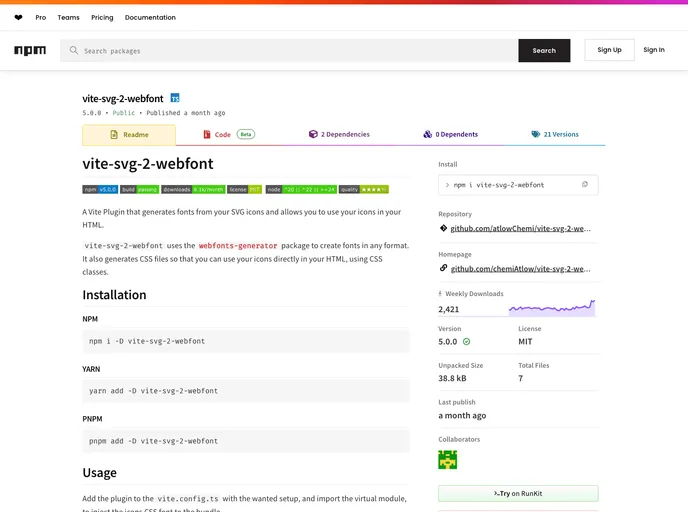Click the git repository diamond icon
Screen dimensions: 688x512
pyautogui.click(x=444, y=228)
